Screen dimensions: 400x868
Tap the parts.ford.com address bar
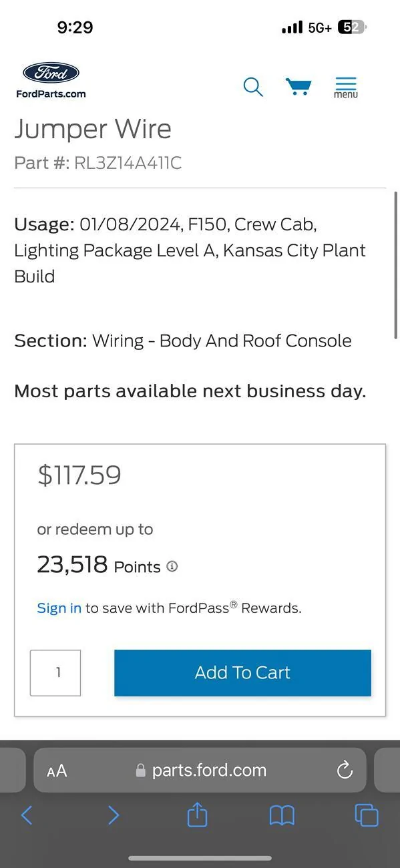(x=209, y=770)
